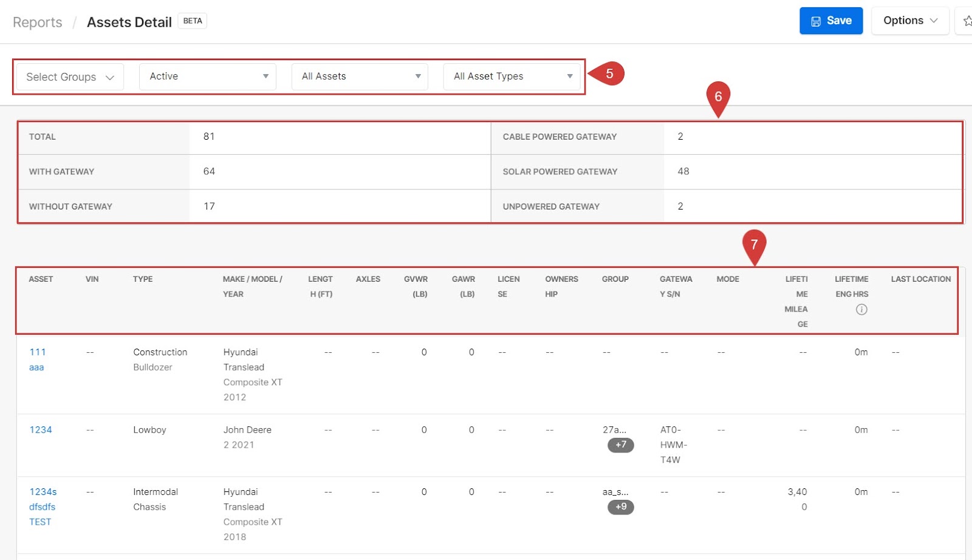
Task: Click Hyundai Translead Composite XT 2018 cell
Action: point(253,514)
